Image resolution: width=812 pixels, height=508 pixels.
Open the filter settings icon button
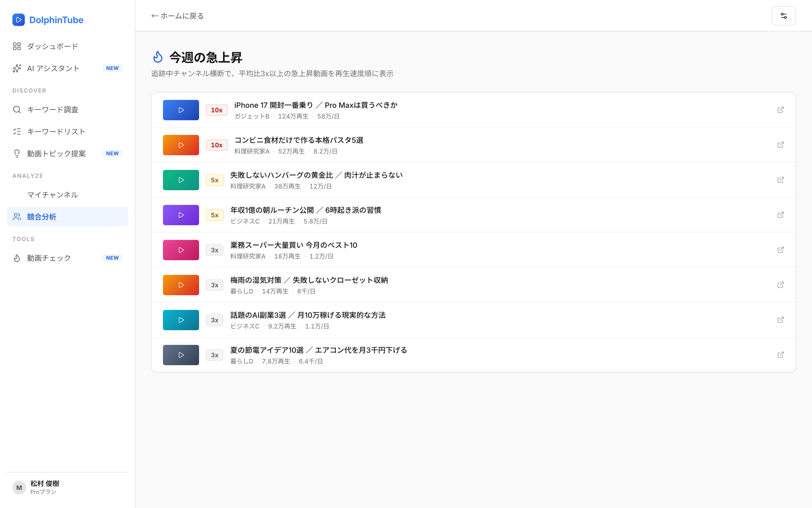[x=784, y=16]
